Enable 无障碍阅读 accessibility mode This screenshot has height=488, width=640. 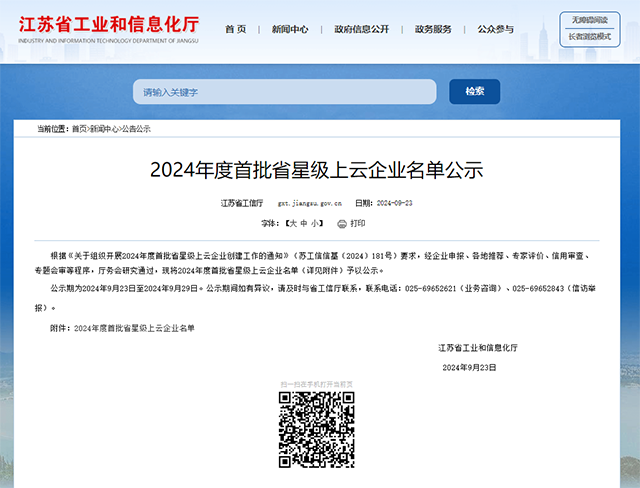click(589, 20)
